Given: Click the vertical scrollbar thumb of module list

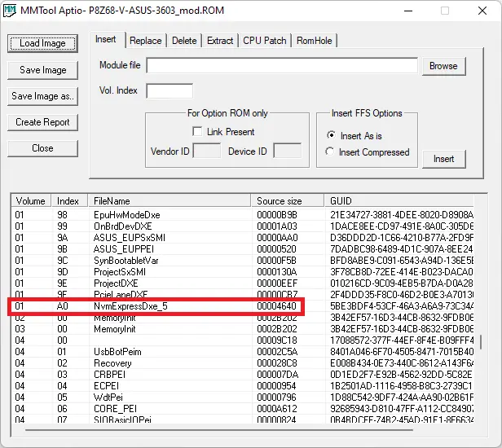Looking at the screenshot, I should tap(481, 342).
